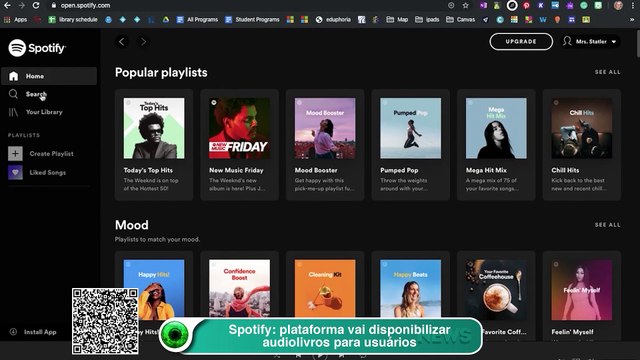Go back with Spotify's left chevron
Screen dimensions: 640x360
click(122, 42)
